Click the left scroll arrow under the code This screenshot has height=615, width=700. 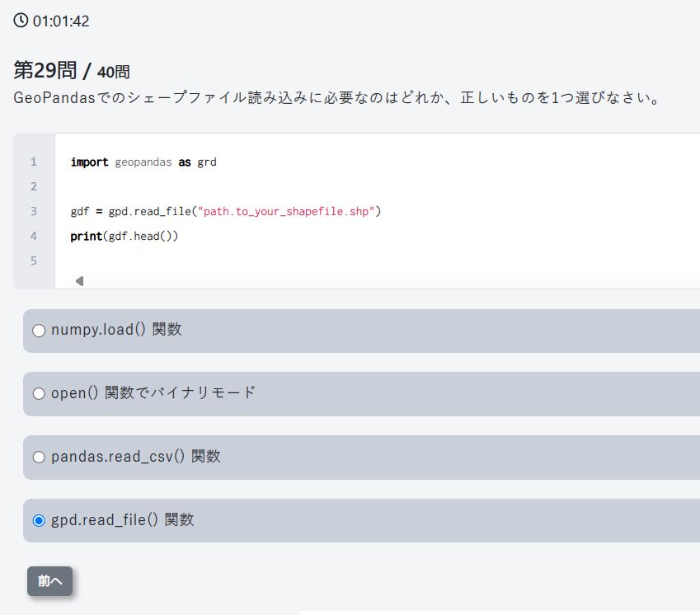(79, 281)
